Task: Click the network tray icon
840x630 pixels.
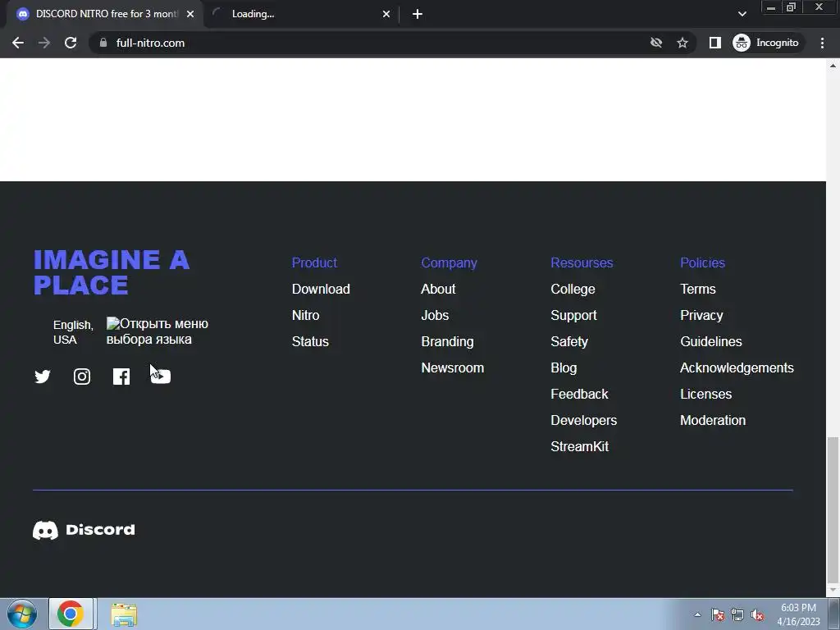Action: click(x=737, y=615)
